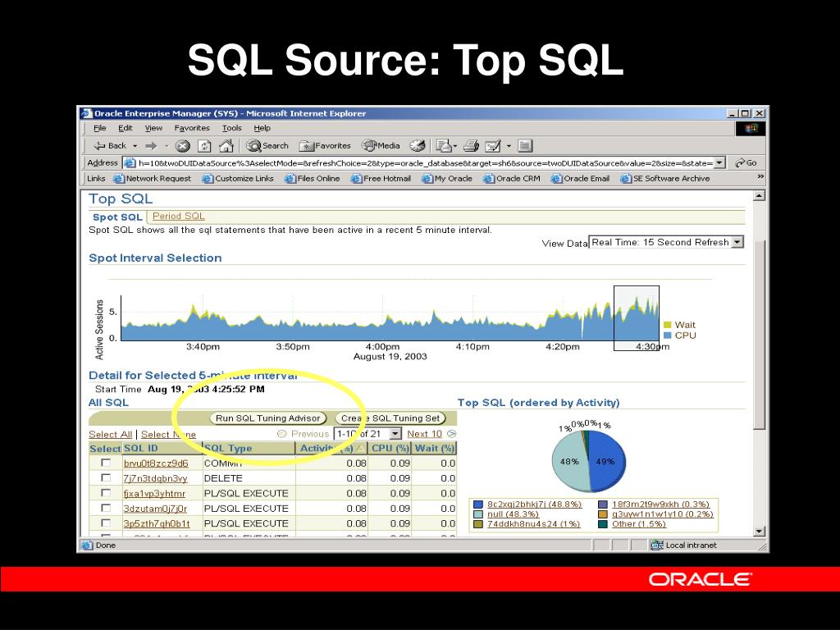Open the Search pane in toolbar
This screenshot has height=630, width=840.
pos(267,146)
